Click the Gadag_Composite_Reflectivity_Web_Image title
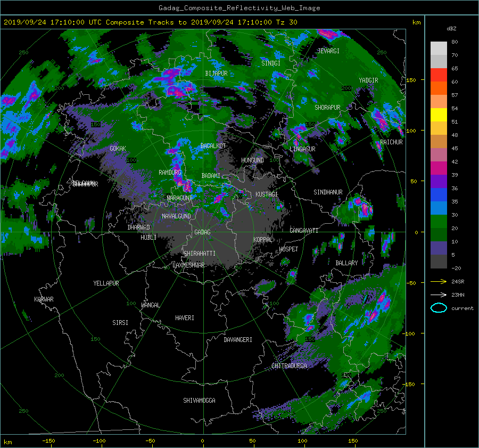The width and height of the screenshot is (479, 448). pyautogui.click(x=239, y=8)
